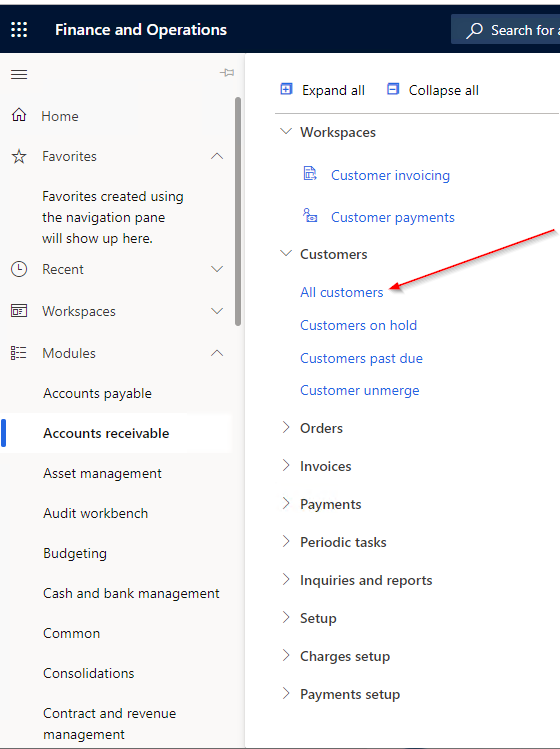
Task: Go to Home in navigation pane
Action: (60, 116)
